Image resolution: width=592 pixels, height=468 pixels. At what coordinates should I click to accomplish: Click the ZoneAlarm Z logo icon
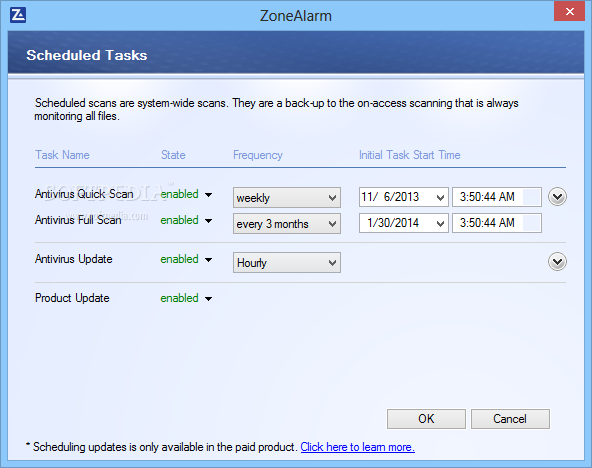coord(18,15)
